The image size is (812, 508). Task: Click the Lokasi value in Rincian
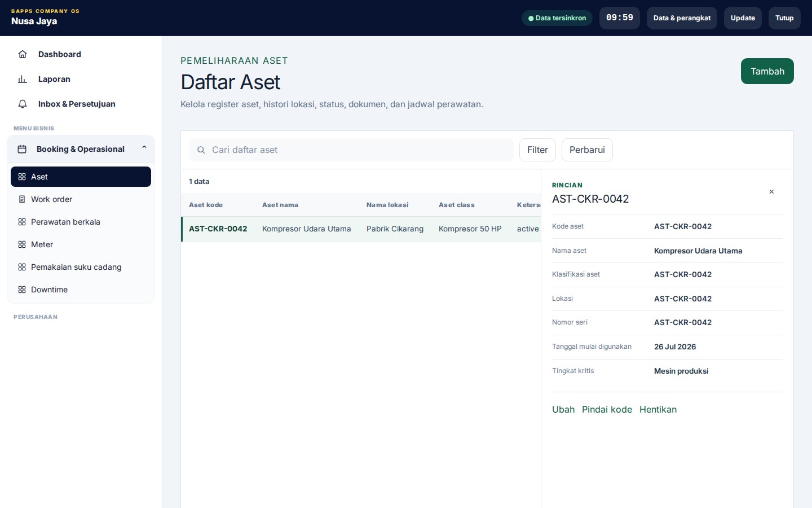683,299
